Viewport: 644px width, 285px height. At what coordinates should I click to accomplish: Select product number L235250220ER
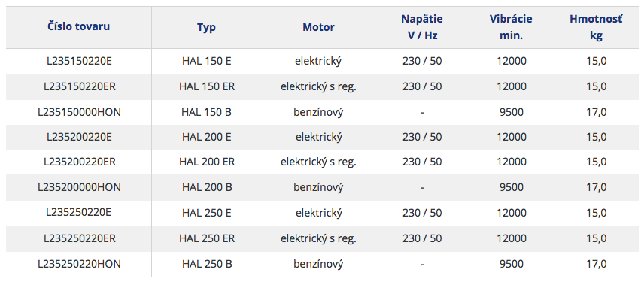click(x=79, y=238)
